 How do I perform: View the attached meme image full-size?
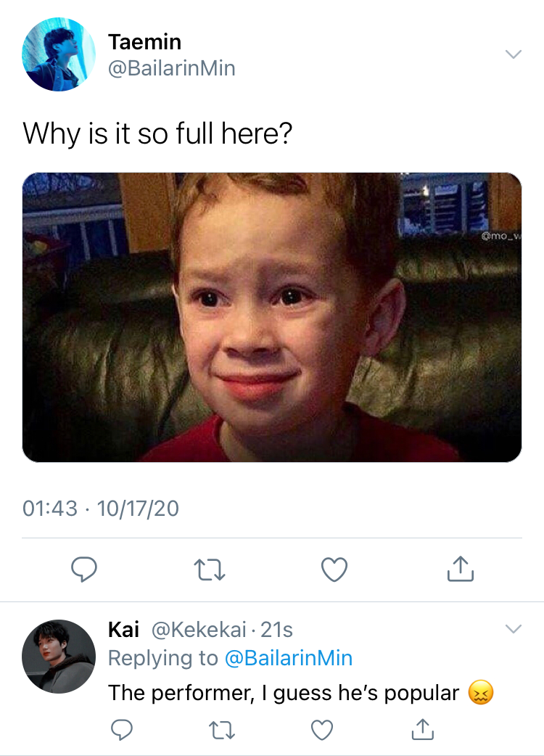click(272, 317)
